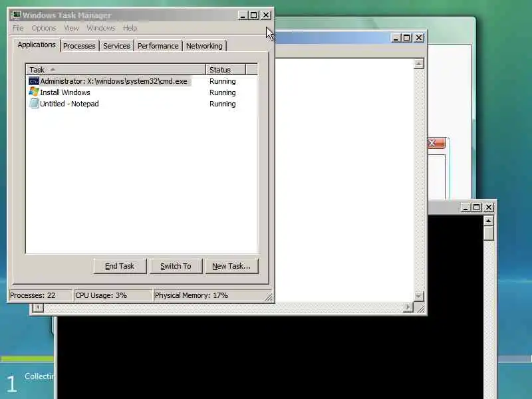Open the File menu in Task Manager

(18, 28)
